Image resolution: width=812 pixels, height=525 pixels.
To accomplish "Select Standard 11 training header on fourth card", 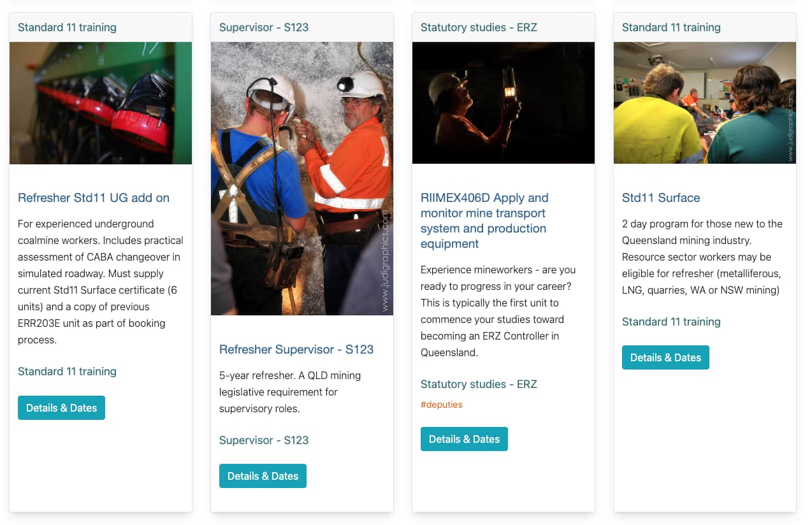I will [671, 27].
